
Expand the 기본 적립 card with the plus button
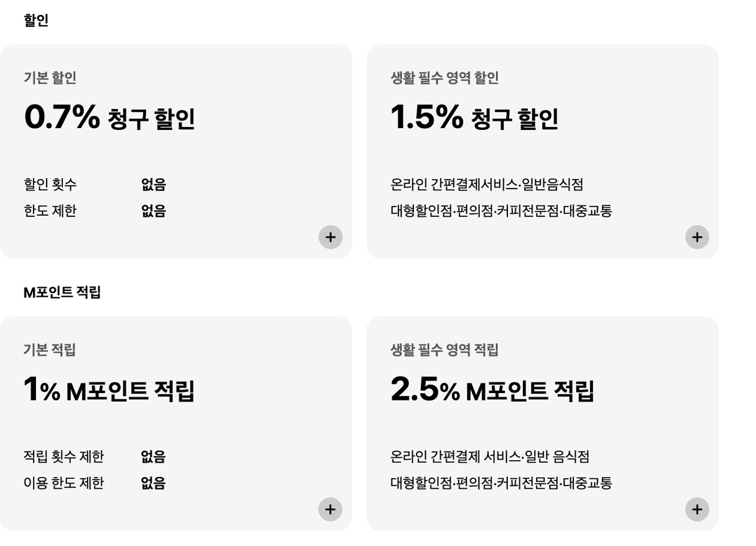click(330, 509)
